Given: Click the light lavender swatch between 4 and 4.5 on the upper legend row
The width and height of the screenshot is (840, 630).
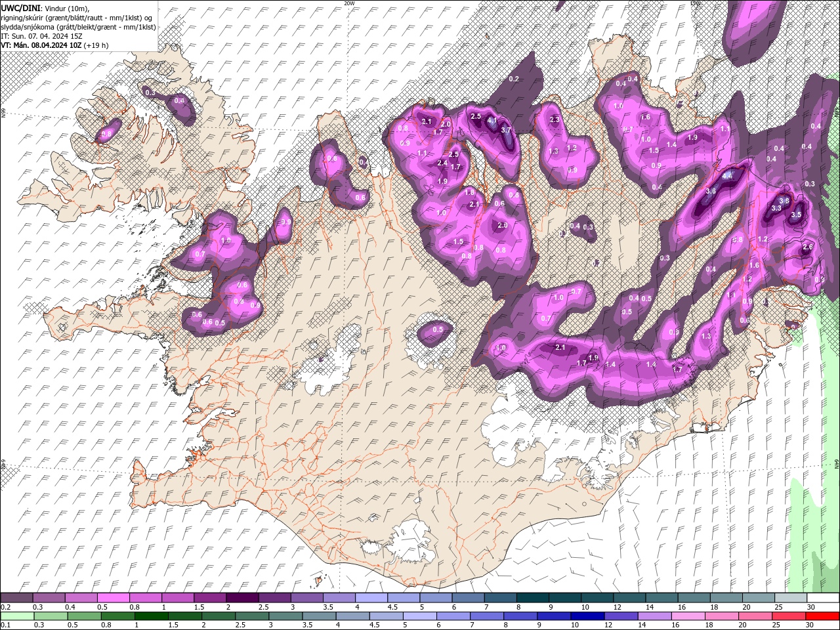Looking at the screenshot, I should point(371,598).
